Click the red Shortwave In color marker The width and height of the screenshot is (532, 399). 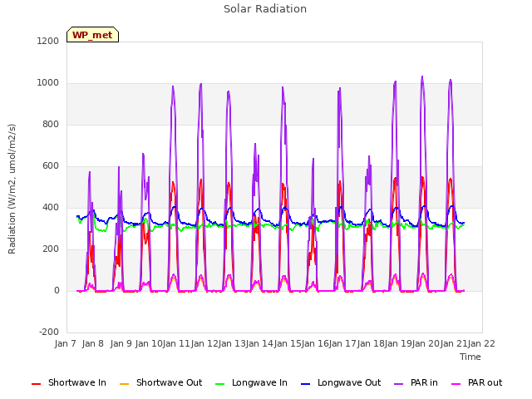36,384
